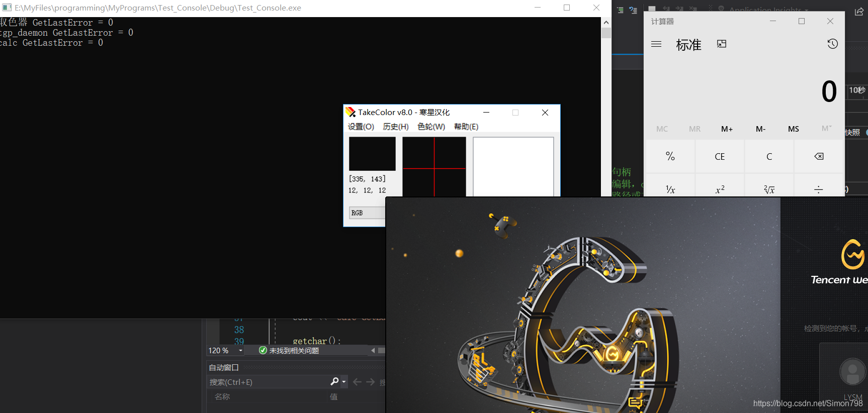Open the RGB format dropdown in TakeColor
Image resolution: width=868 pixels, height=413 pixels.
[368, 213]
